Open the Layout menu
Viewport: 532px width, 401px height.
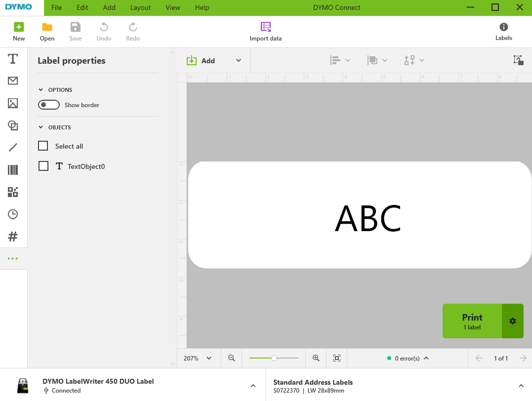click(140, 7)
